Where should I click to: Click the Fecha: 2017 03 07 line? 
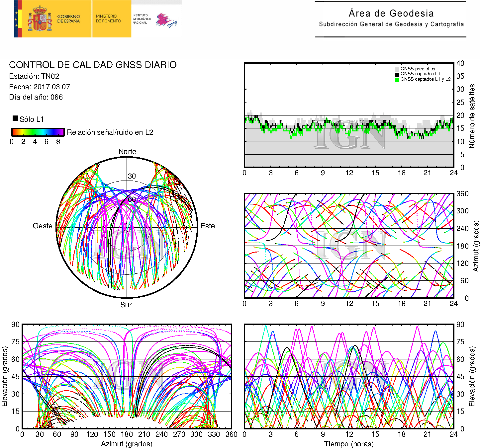(40, 87)
